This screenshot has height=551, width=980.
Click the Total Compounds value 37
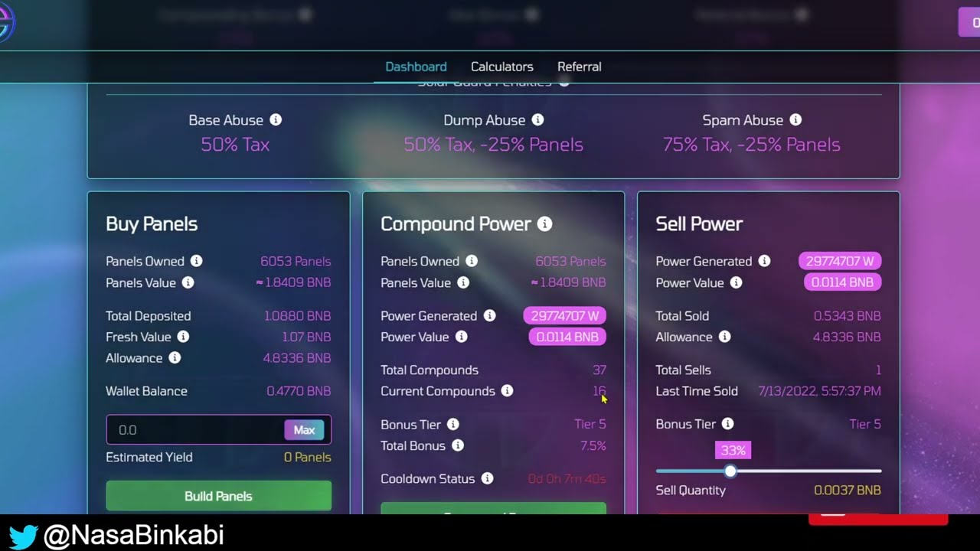[x=599, y=370]
